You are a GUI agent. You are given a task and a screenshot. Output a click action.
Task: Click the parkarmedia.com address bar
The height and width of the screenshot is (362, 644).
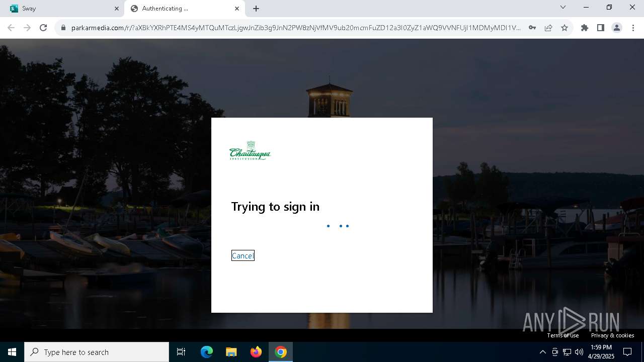[296, 28]
